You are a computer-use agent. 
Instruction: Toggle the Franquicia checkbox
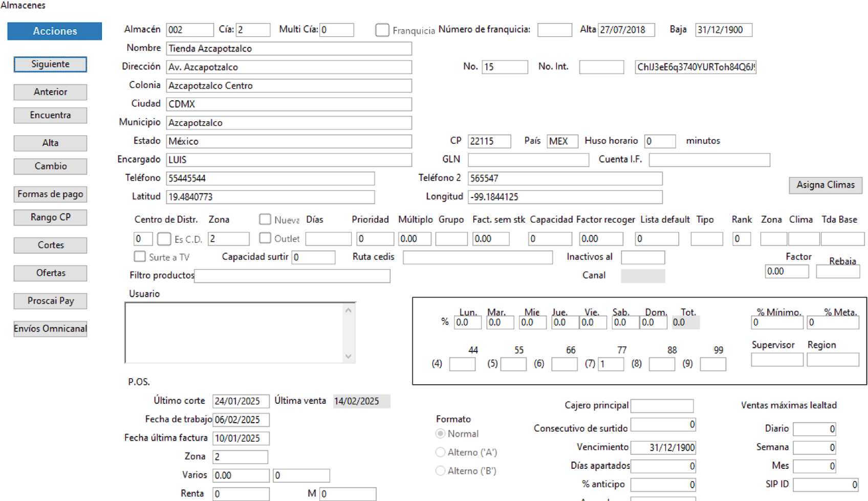tap(382, 30)
